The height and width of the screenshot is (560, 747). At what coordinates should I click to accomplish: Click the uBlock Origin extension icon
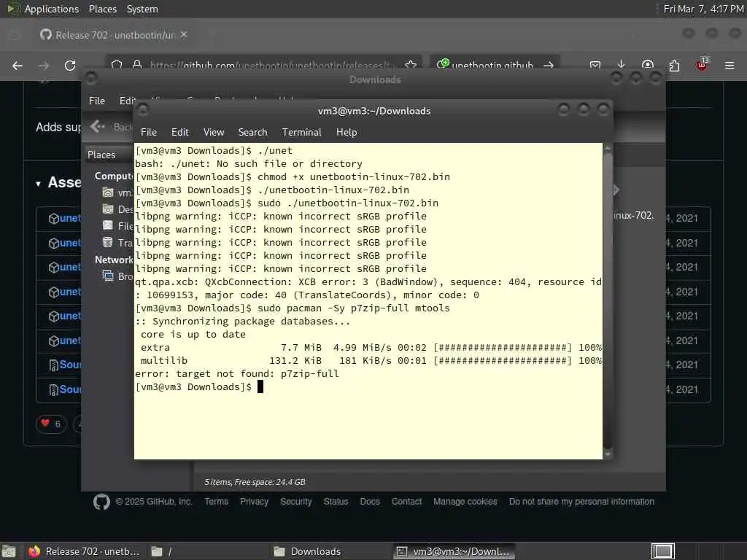coord(701,65)
